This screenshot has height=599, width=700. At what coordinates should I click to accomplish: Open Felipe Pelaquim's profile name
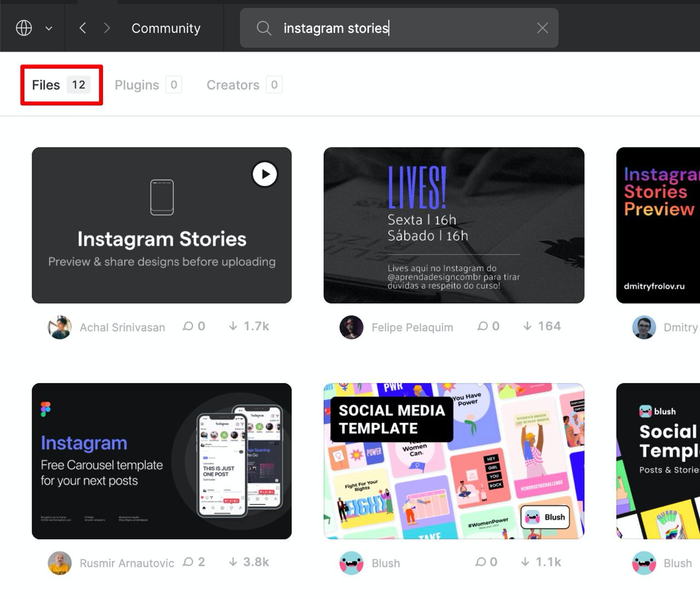(412, 327)
